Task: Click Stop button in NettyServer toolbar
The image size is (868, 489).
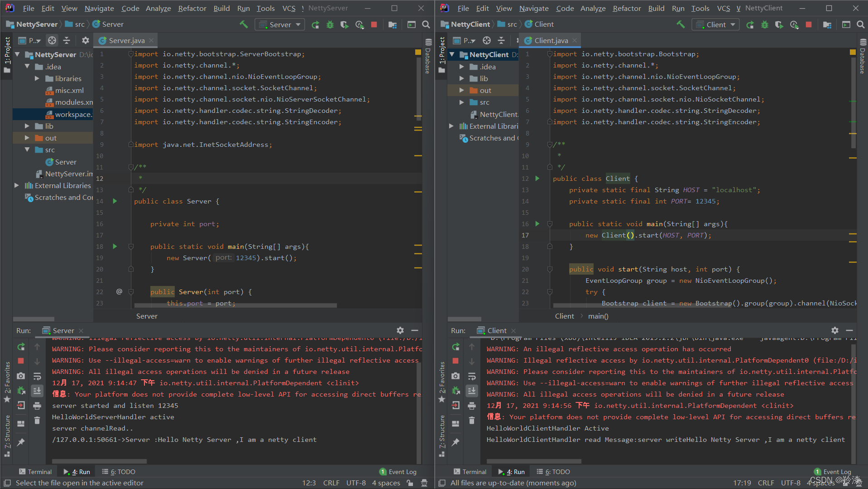Action: [374, 24]
